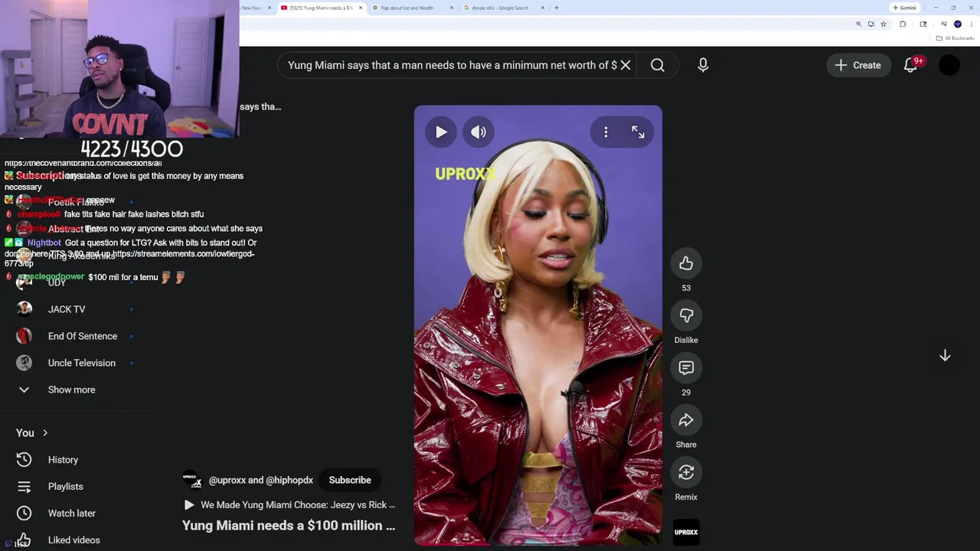Play the Yung Miami short video
Viewport: 980px width, 551px height.
441,132
